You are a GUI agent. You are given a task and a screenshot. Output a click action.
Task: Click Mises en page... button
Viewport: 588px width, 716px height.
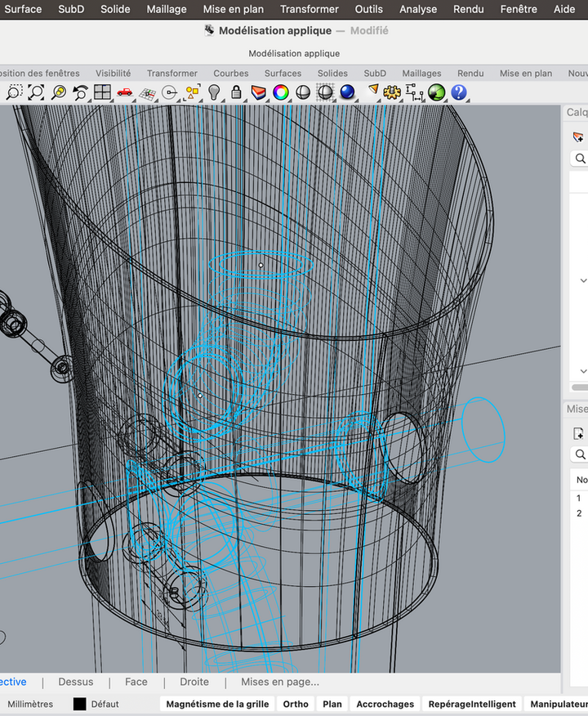coord(279,682)
